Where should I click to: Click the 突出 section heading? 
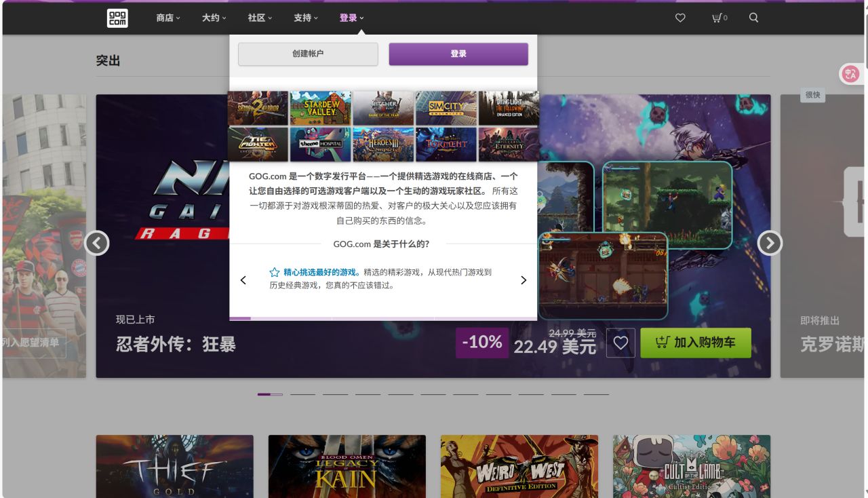pos(108,60)
